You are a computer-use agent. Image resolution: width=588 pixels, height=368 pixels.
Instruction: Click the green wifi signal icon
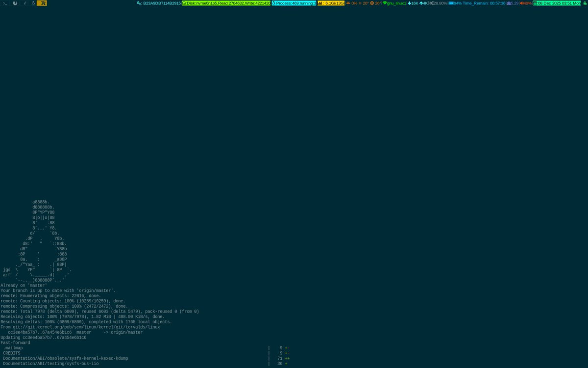[385, 3]
